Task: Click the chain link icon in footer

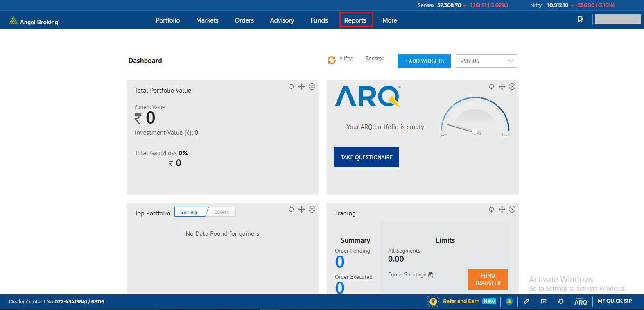Action: [x=526, y=301]
